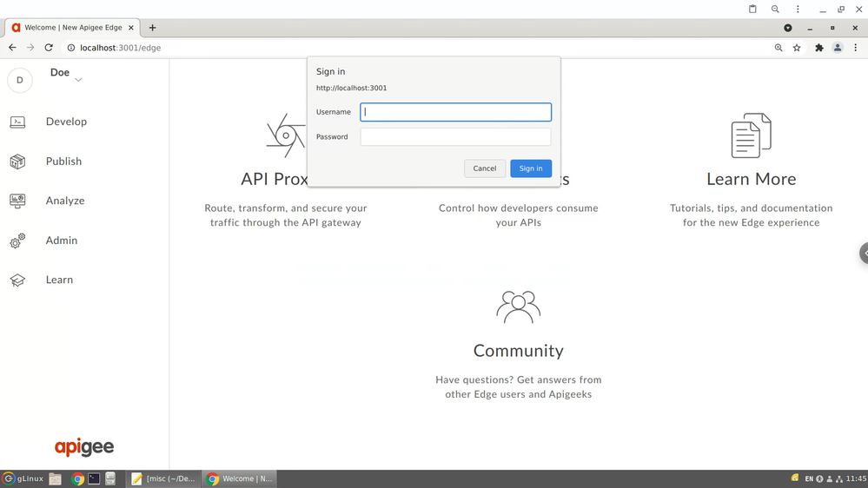Click the apigee logo
Viewport: 868px width, 488px height.
tap(84, 447)
